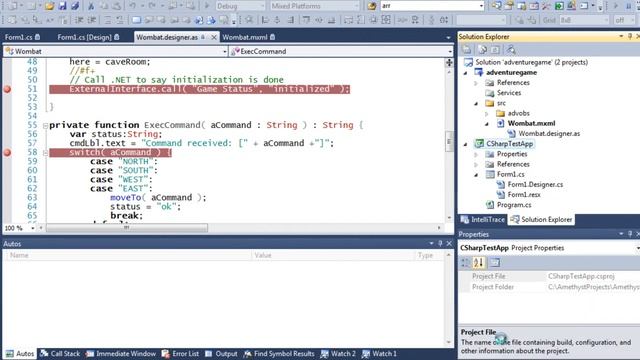Open the Output tab
This screenshot has width=640, height=360.
coord(222,354)
